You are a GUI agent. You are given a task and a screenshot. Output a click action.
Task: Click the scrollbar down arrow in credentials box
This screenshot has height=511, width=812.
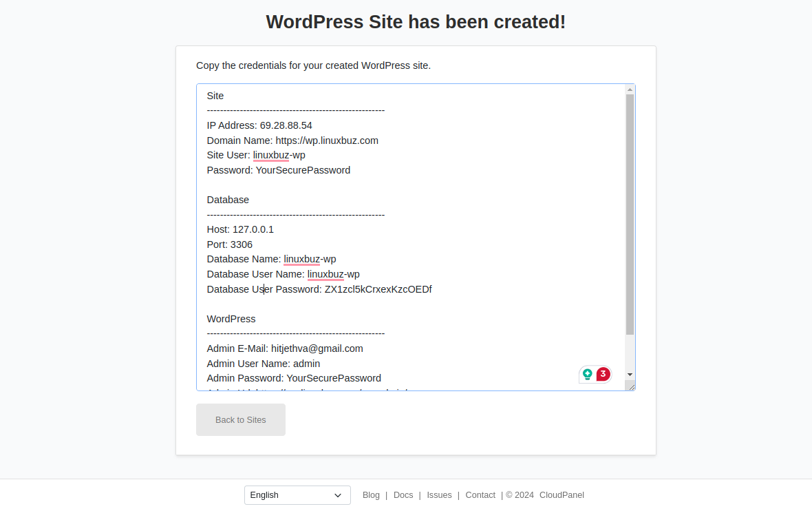[630, 374]
